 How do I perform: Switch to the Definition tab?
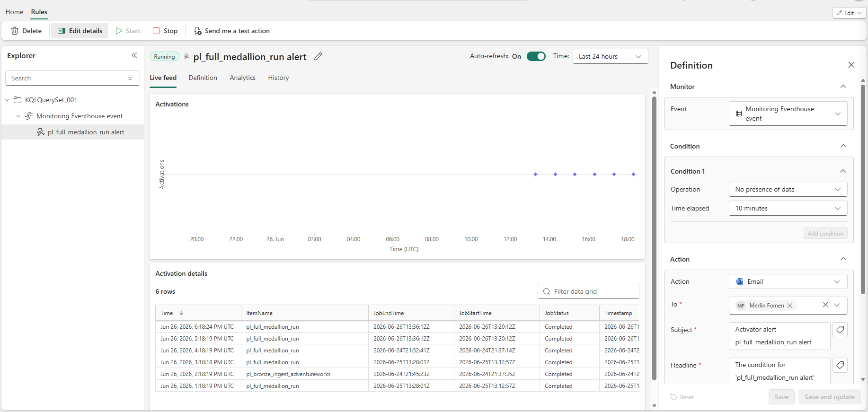(x=203, y=78)
